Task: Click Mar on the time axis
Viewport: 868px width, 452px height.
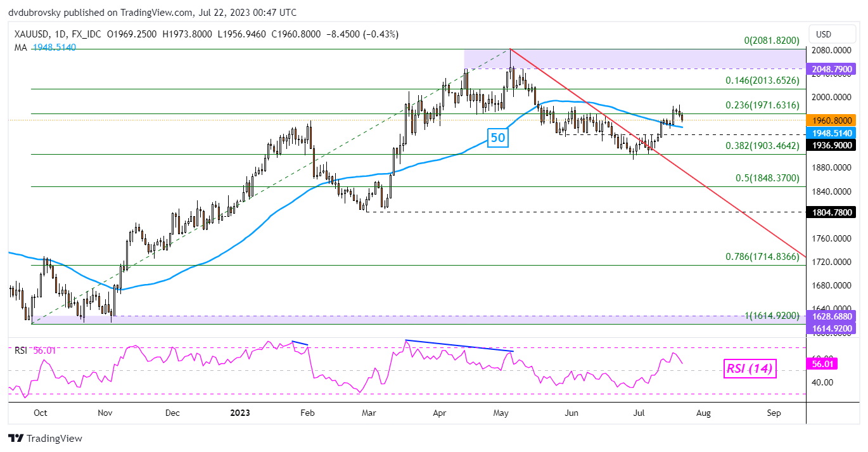Action: tap(368, 413)
